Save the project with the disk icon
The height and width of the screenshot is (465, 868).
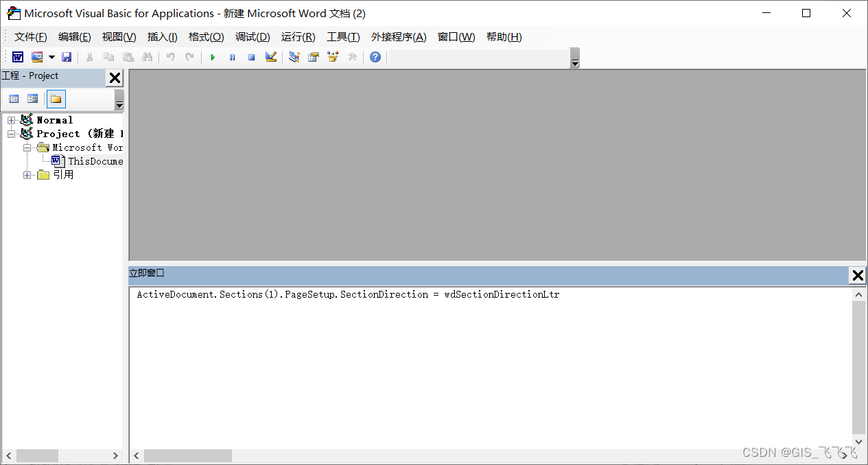click(67, 57)
